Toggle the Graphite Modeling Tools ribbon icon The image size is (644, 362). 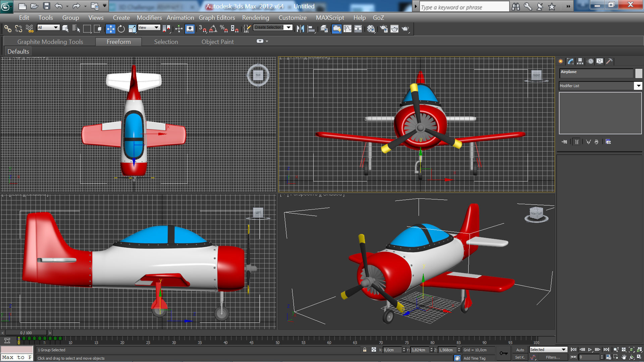(x=336, y=29)
